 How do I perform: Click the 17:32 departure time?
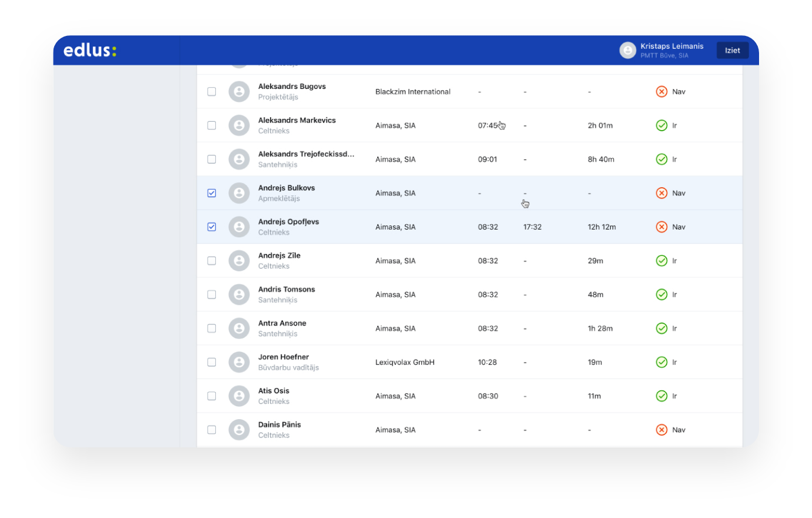[533, 227]
